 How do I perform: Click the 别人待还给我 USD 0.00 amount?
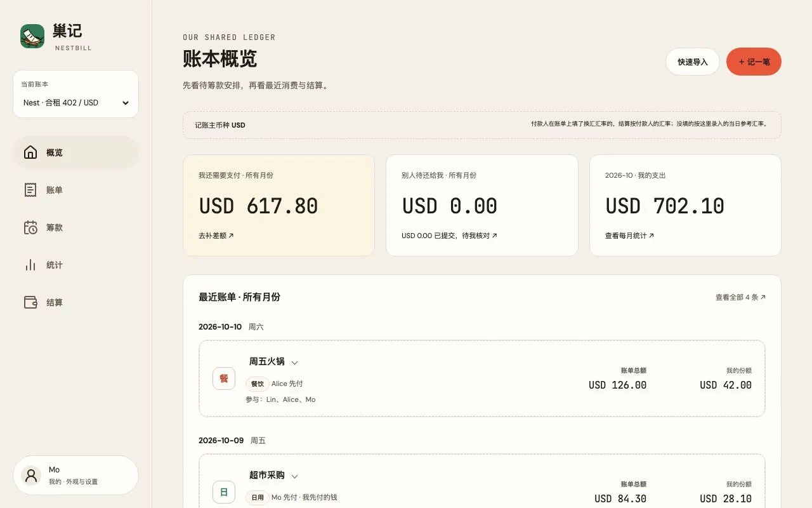450,206
